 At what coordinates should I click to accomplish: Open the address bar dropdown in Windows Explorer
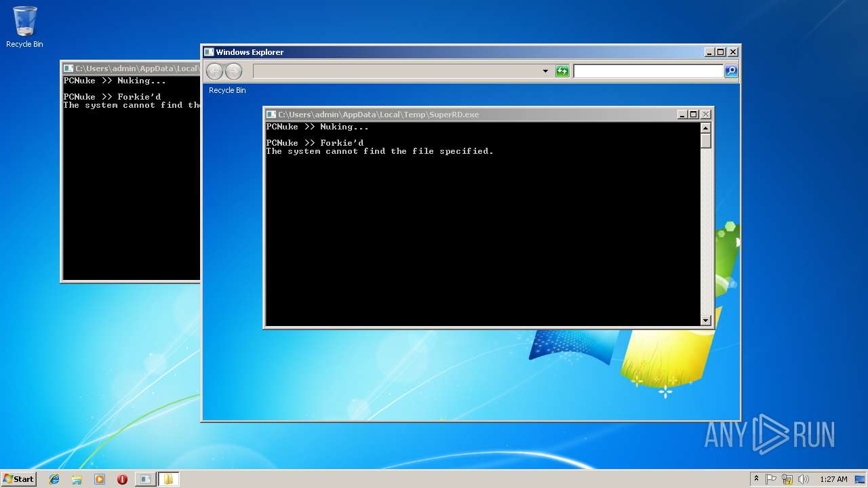point(545,71)
